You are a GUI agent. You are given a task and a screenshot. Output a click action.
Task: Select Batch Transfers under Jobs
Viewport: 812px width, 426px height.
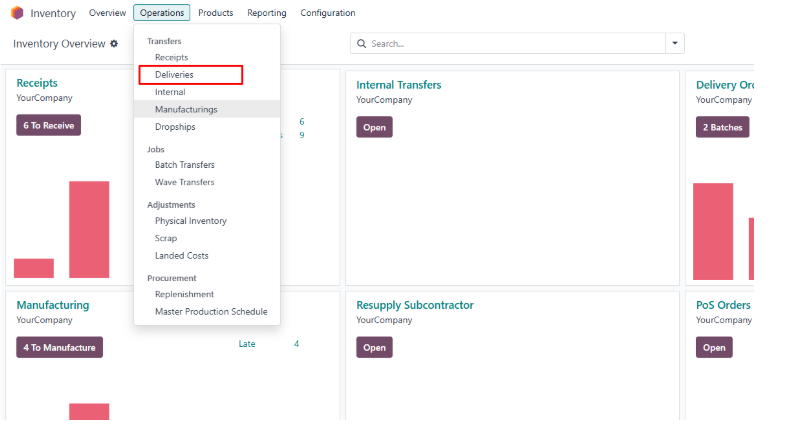pos(184,165)
